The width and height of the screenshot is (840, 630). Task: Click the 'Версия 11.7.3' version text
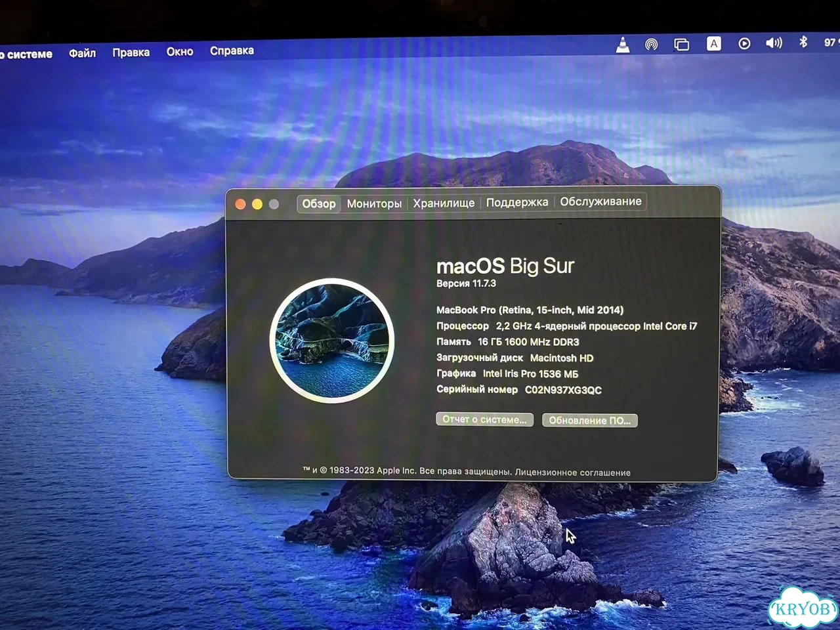point(466,283)
